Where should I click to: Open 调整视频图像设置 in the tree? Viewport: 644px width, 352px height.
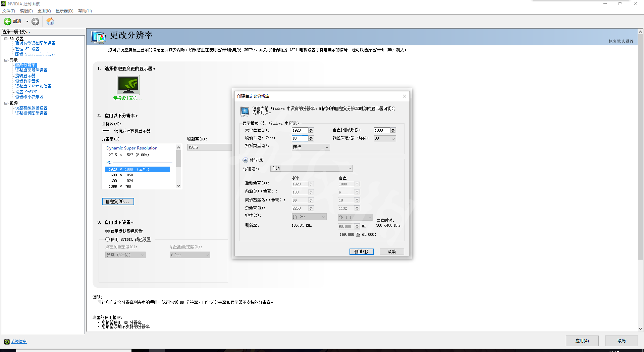31,113
